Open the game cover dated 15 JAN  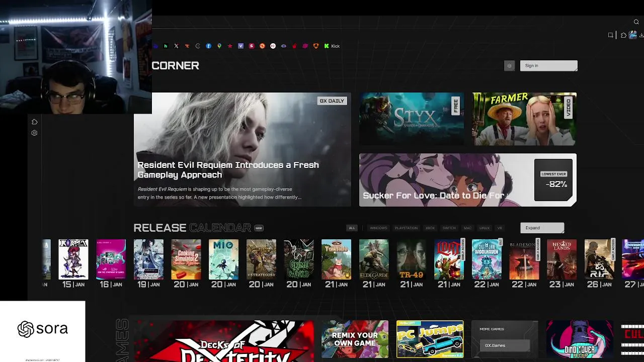click(73, 259)
